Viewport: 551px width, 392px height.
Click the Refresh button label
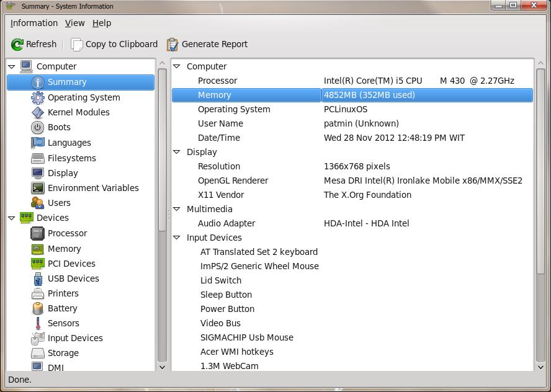(41, 44)
